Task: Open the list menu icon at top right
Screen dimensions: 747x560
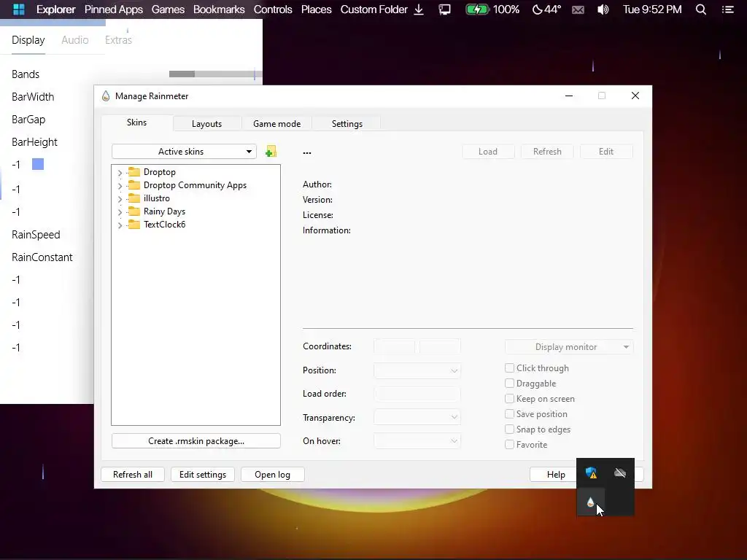Action: [727, 9]
